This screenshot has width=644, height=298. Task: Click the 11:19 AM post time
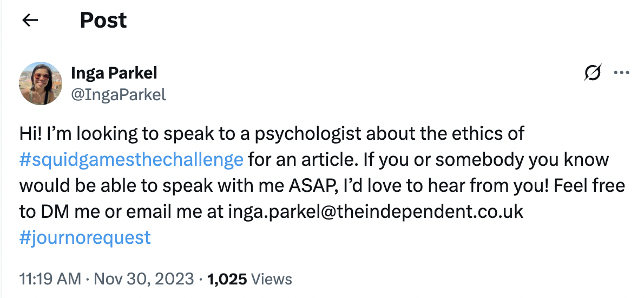tap(50, 279)
